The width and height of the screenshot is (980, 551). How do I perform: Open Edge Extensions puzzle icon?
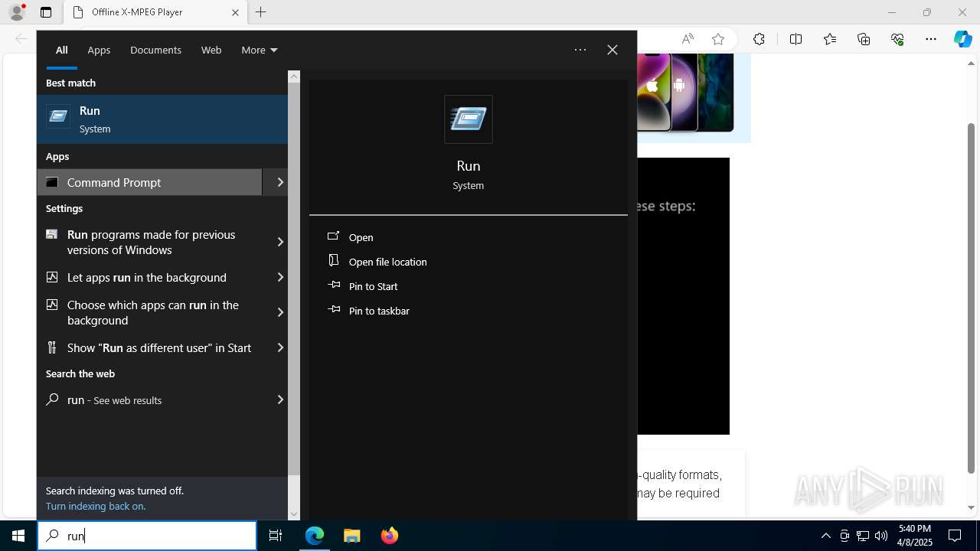click(x=759, y=39)
